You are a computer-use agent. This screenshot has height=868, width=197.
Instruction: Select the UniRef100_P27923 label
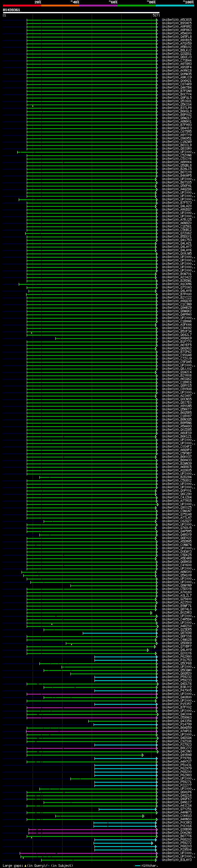pyautogui.click(x=177, y=744)
